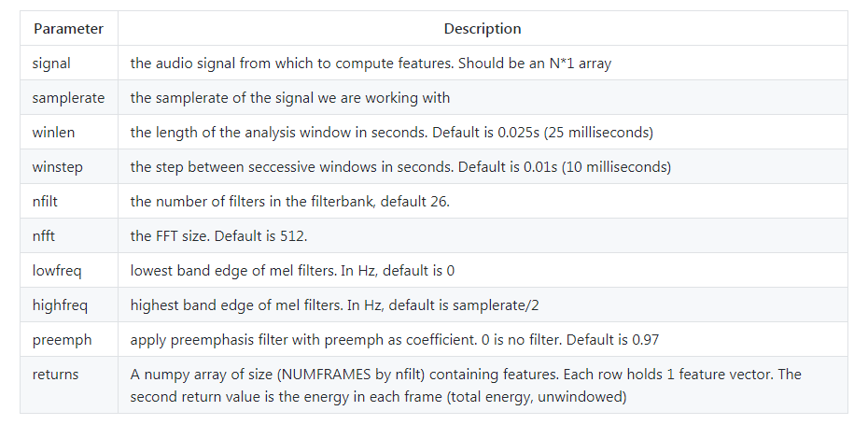Click the winlen parameter name

click(53, 133)
